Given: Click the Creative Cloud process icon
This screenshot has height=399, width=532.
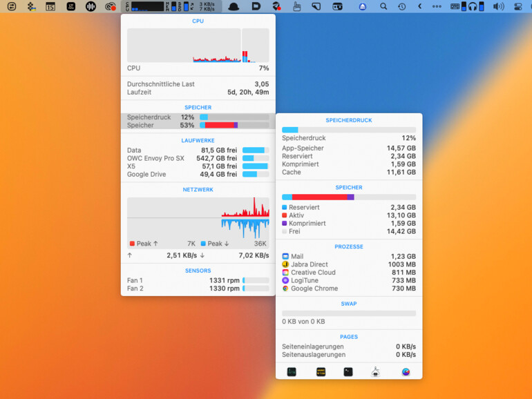Looking at the screenshot, I should click(285, 272).
